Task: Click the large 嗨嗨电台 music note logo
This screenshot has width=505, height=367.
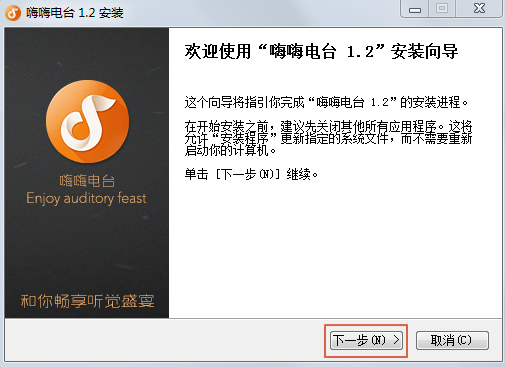Action: (x=87, y=121)
